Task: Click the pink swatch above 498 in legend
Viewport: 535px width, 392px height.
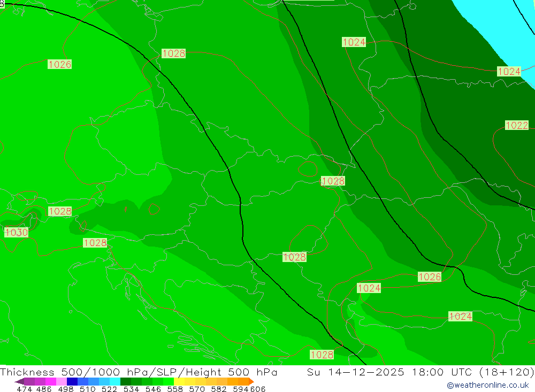Action: point(62,381)
